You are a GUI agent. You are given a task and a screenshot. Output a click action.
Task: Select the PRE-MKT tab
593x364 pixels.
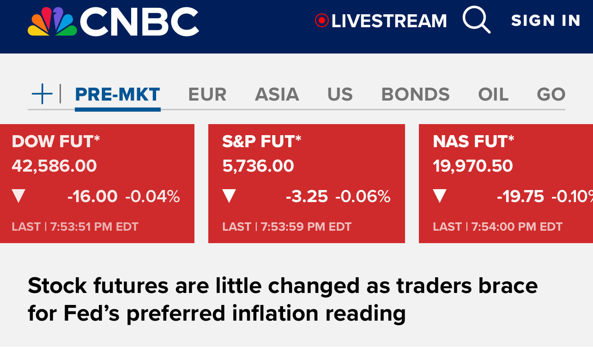click(x=117, y=95)
